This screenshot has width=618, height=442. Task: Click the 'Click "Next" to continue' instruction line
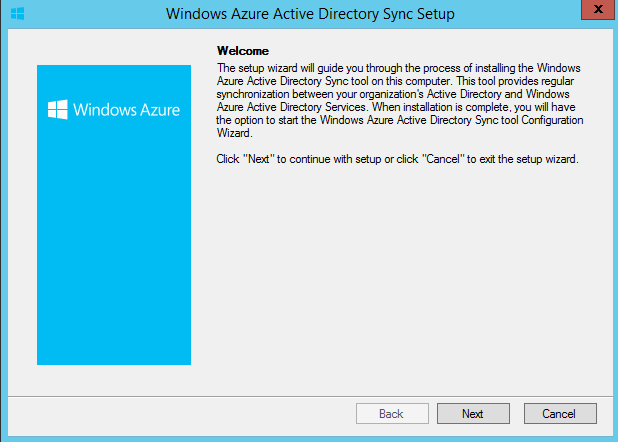(x=397, y=159)
